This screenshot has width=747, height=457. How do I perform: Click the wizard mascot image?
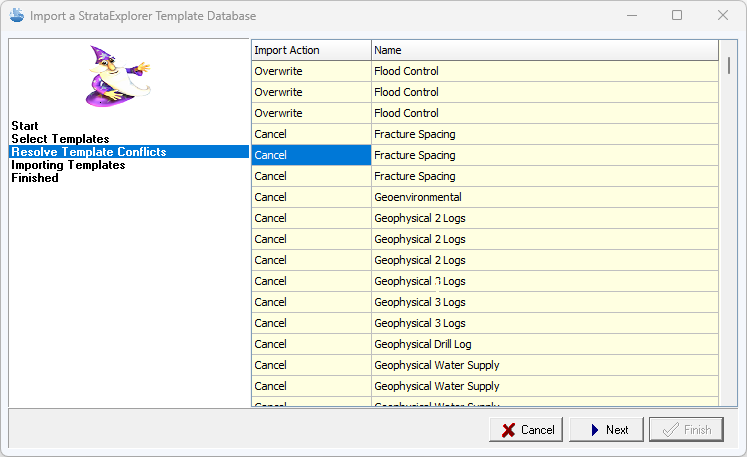(118, 76)
